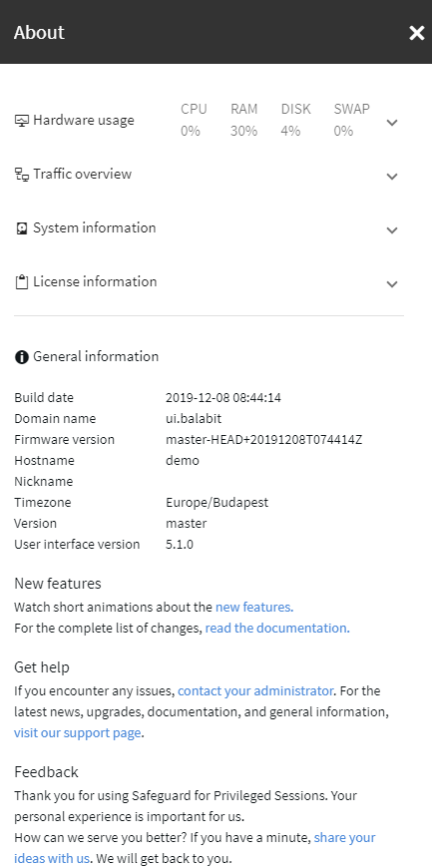The image size is (432, 868).
Task: Click the License information clipboard icon
Action: pyautogui.click(x=22, y=282)
